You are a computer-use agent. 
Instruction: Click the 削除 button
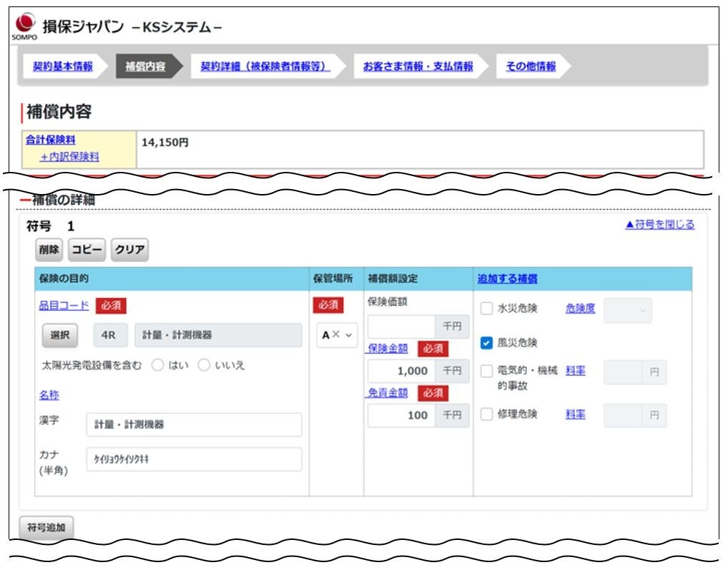(49, 250)
